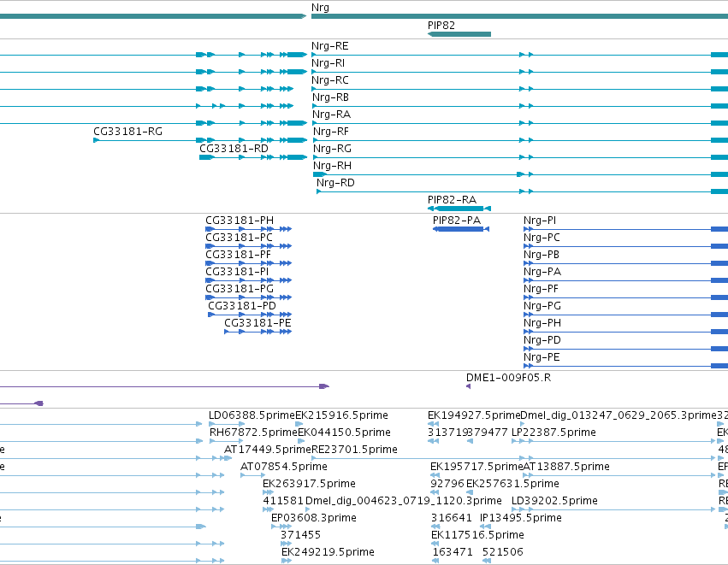Select the Nrg-PI protein label

coord(540,221)
